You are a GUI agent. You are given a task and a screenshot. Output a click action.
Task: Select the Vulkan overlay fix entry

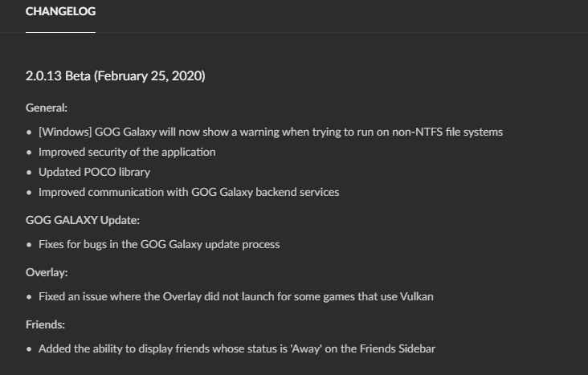coord(235,296)
